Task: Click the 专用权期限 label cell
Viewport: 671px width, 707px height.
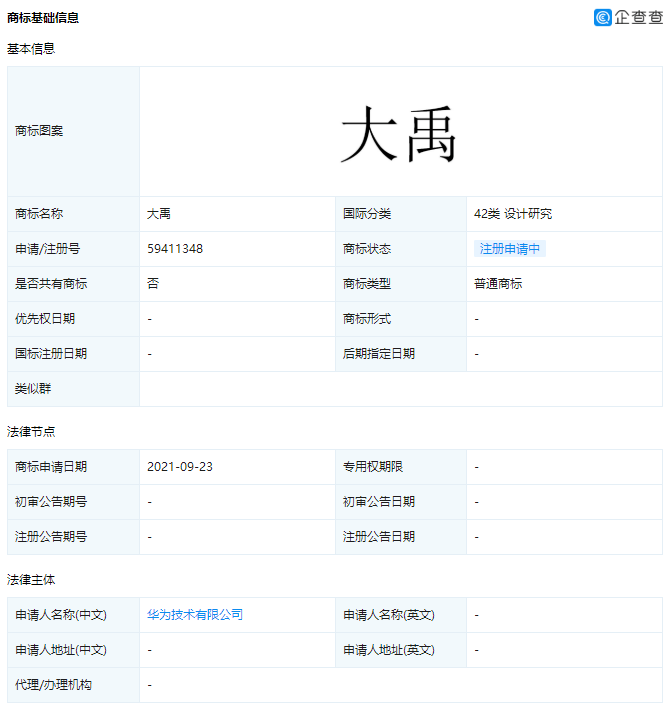Action: click(400, 467)
